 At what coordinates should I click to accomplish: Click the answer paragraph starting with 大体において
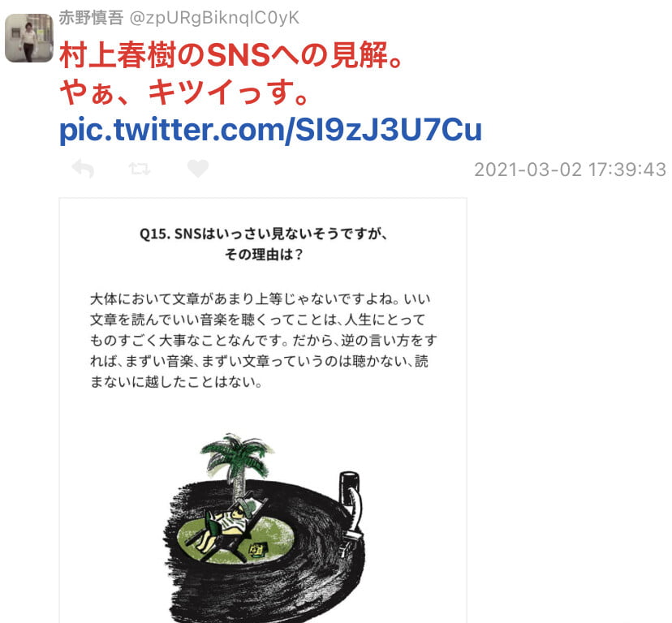pyautogui.click(x=263, y=340)
